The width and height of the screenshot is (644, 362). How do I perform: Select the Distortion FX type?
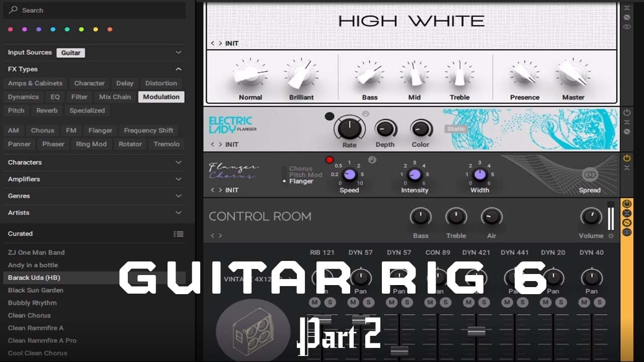coord(161,83)
